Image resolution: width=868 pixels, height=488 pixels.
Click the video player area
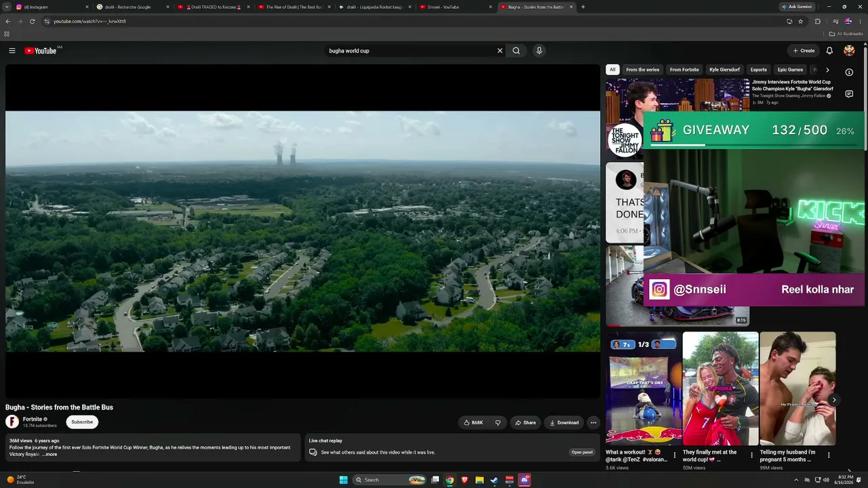[x=302, y=231]
